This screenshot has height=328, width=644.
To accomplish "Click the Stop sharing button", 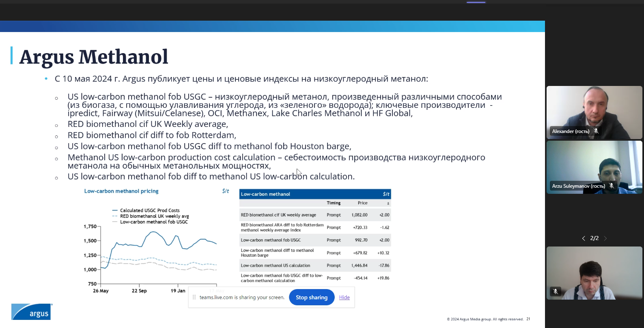I will click(x=312, y=297).
